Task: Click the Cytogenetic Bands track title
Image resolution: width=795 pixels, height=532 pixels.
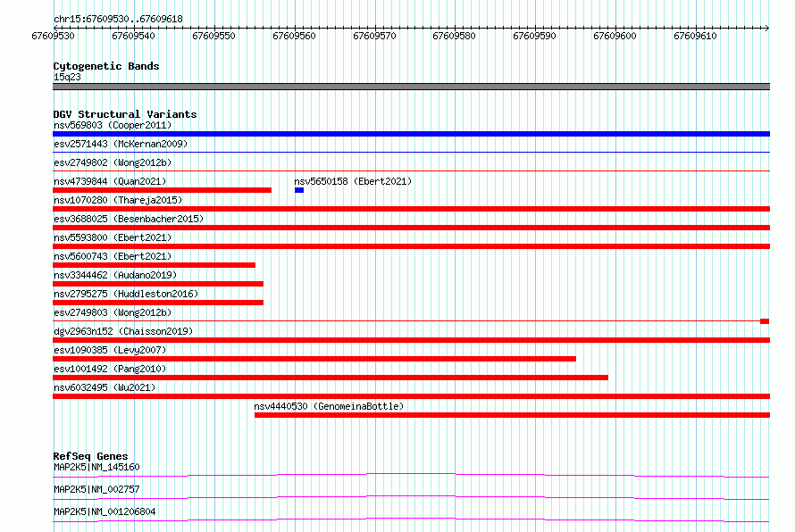Action: [106, 66]
